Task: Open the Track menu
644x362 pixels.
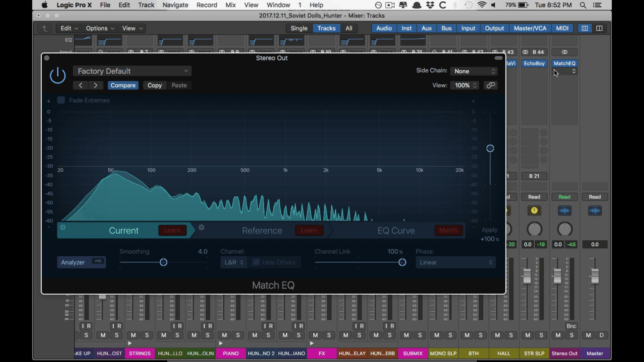Action: (146, 5)
